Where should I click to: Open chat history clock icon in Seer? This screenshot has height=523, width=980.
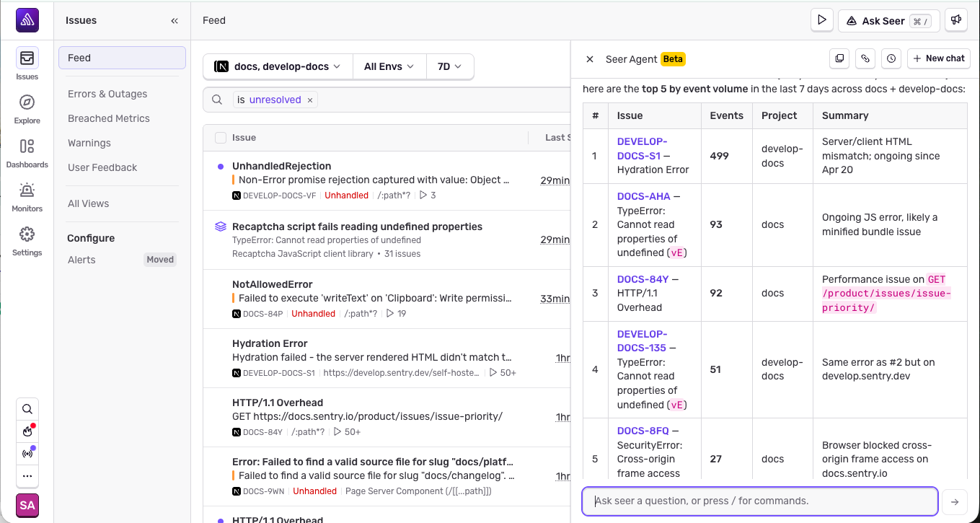pyautogui.click(x=891, y=58)
